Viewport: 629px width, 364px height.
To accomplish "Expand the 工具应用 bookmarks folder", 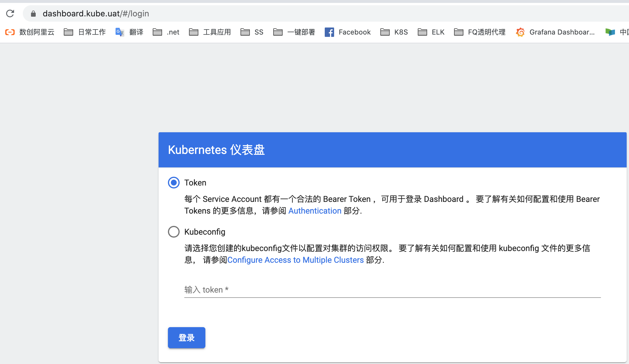I will click(x=209, y=32).
